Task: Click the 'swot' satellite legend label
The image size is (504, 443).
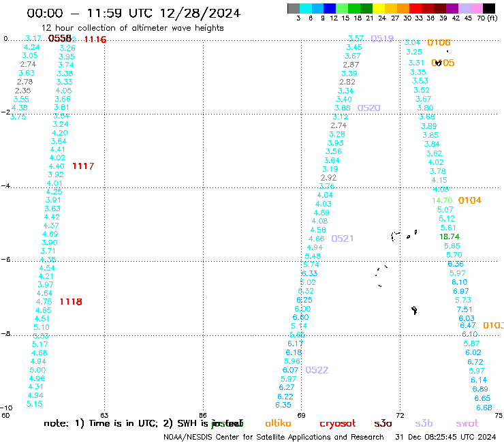Action: [x=467, y=423]
